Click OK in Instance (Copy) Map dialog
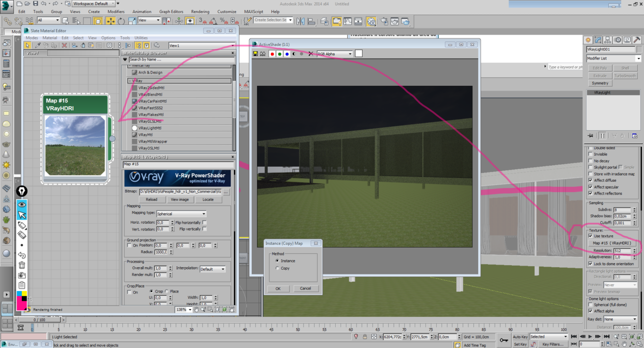The width and height of the screenshot is (644, 348). (278, 289)
